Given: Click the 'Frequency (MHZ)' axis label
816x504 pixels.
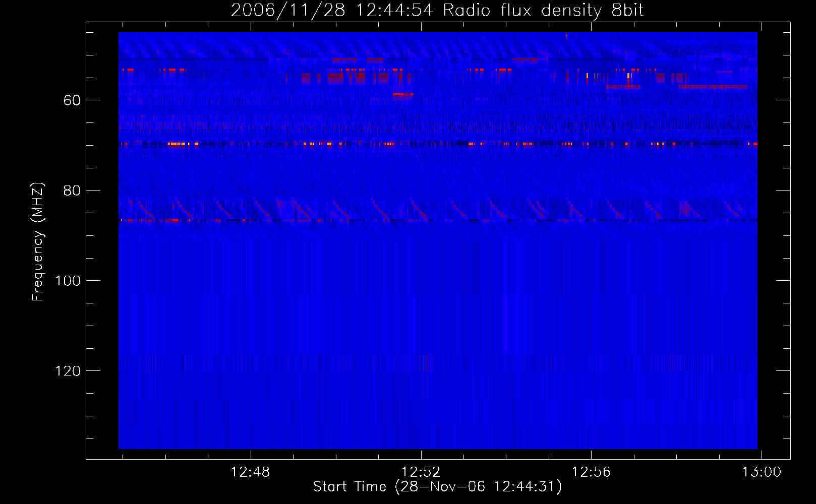Looking at the screenshot, I should [x=38, y=241].
